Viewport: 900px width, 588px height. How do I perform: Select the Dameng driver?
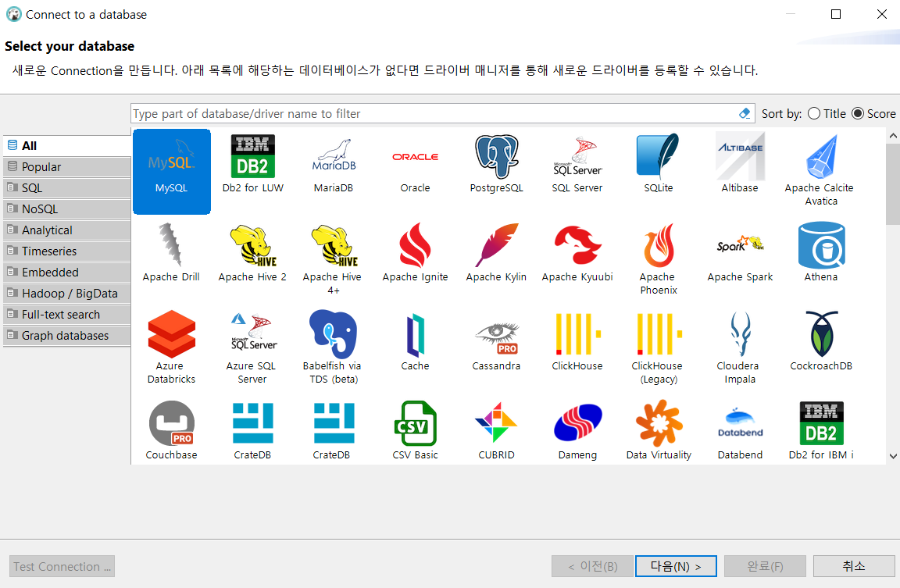(x=577, y=431)
